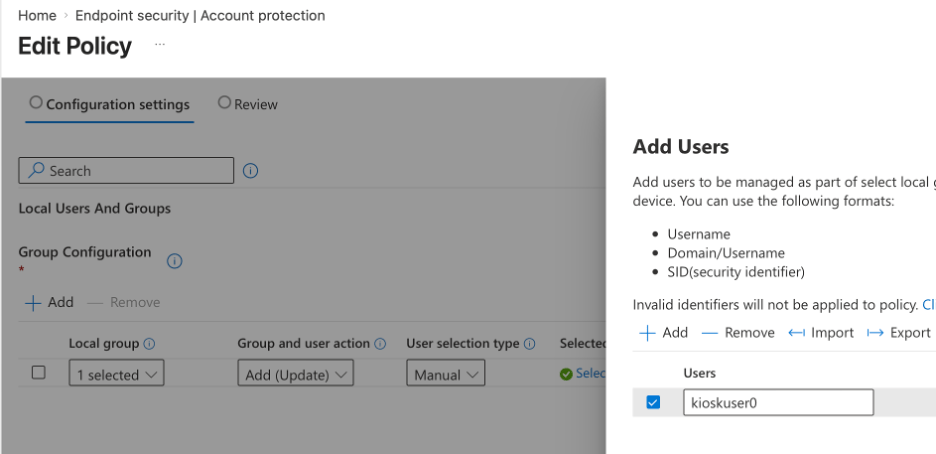Switch to Configuration settings tab

(x=109, y=104)
